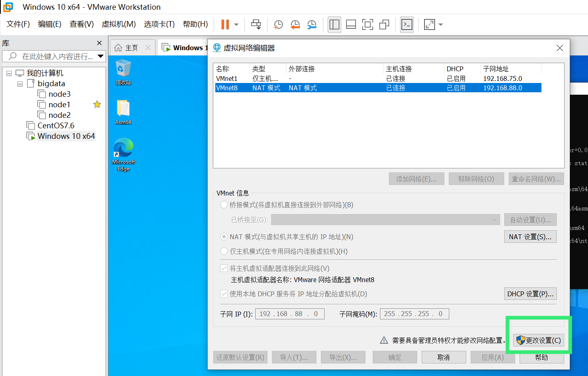Click the 导出(X)... button

click(343, 357)
